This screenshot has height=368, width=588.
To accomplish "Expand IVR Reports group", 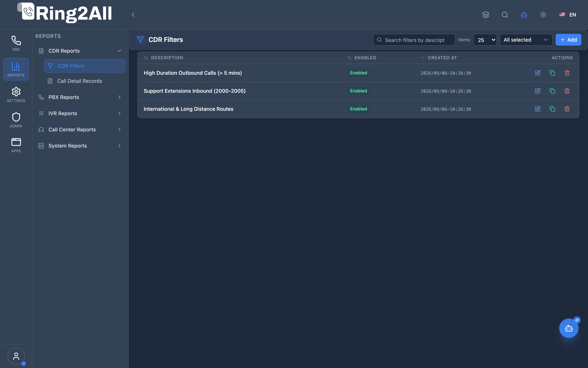I will (80, 113).
